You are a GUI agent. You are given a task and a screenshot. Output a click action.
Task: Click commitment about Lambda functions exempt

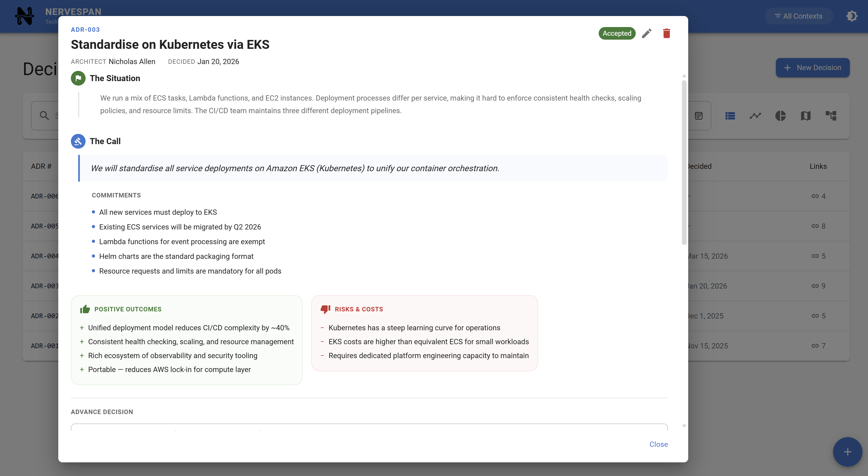[182, 242]
